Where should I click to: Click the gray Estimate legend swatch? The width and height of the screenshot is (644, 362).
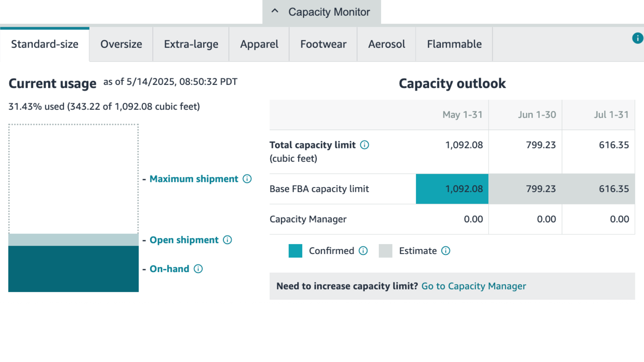click(x=385, y=251)
